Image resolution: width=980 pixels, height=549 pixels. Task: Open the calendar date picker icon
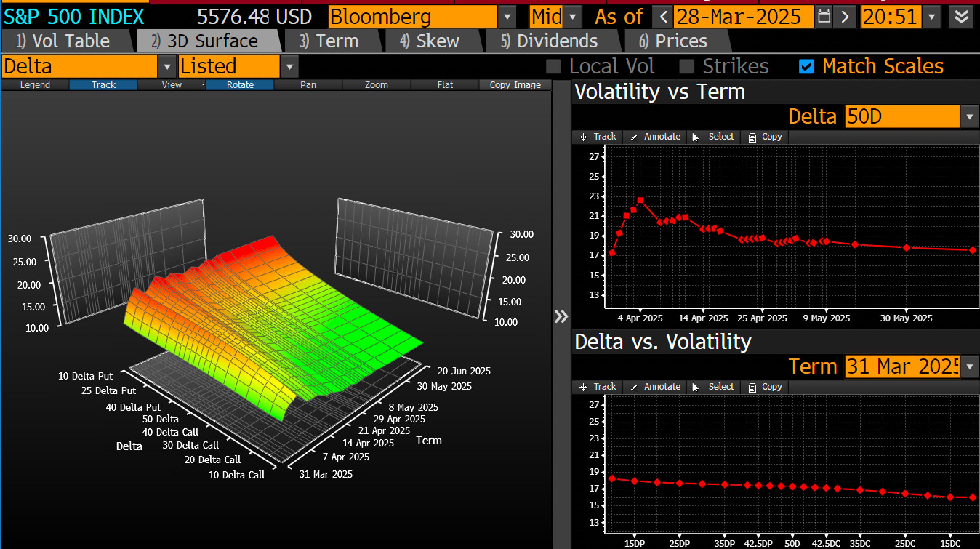pyautogui.click(x=824, y=17)
